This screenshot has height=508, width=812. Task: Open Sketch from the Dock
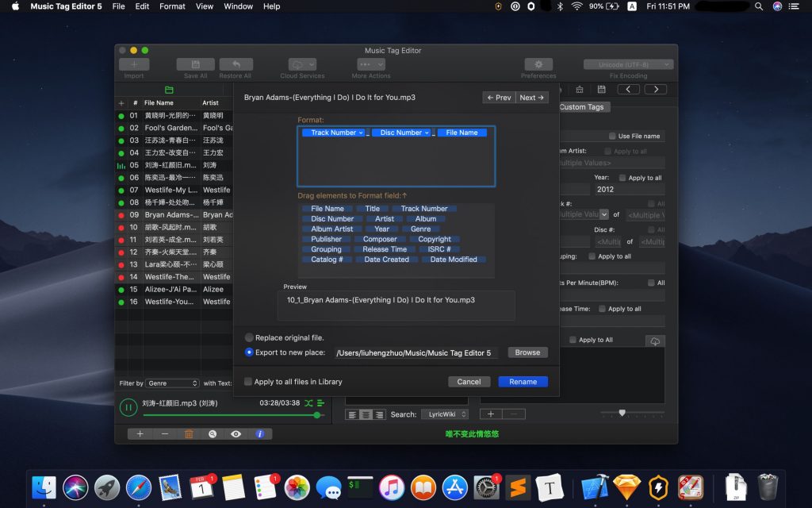pyautogui.click(x=626, y=487)
